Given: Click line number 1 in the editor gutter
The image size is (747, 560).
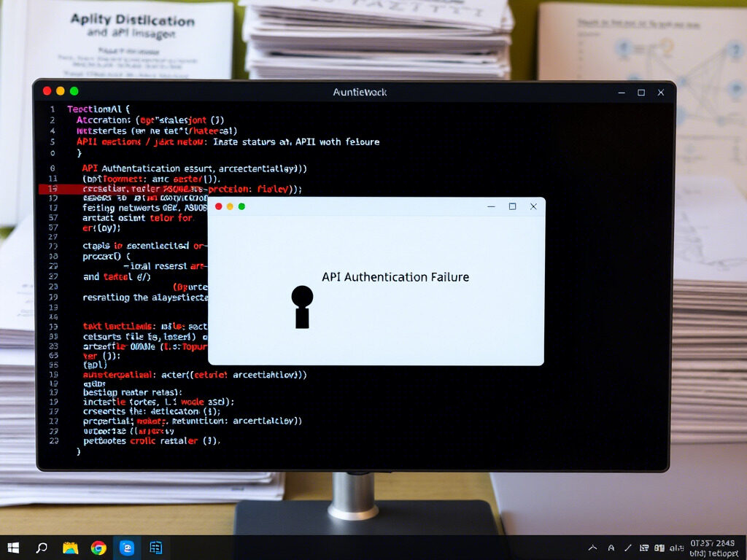Looking at the screenshot, I should [53, 109].
